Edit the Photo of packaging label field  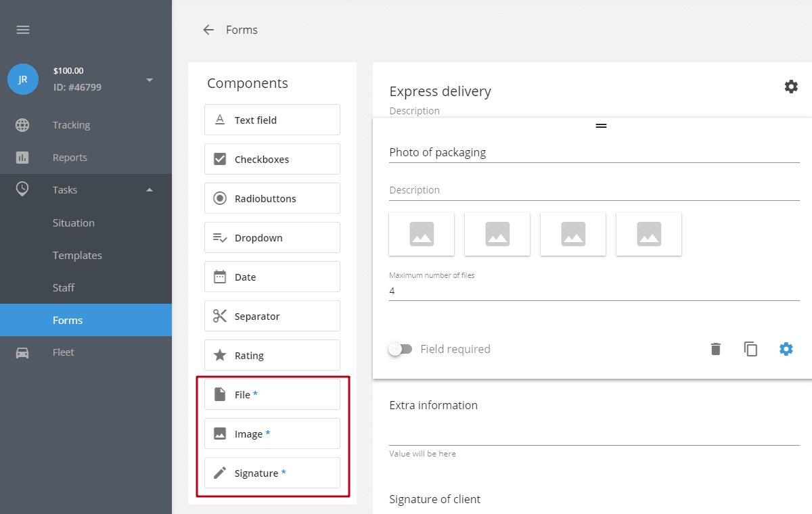pyautogui.click(x=594, y=153)
